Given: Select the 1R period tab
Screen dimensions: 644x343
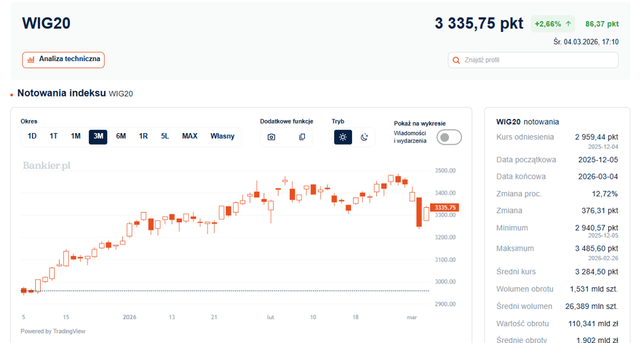Looking at the screenshot, I should tap(143, 137).
